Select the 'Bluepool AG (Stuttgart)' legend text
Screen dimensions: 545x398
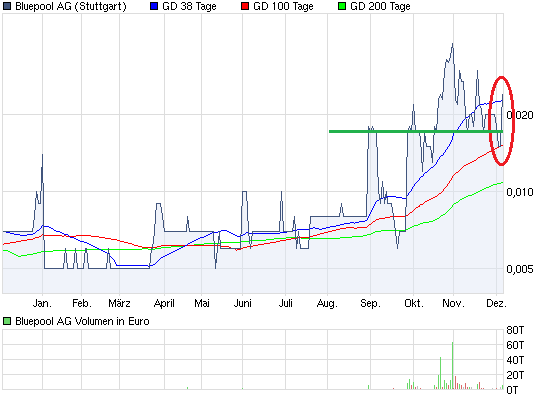[71, 6]
